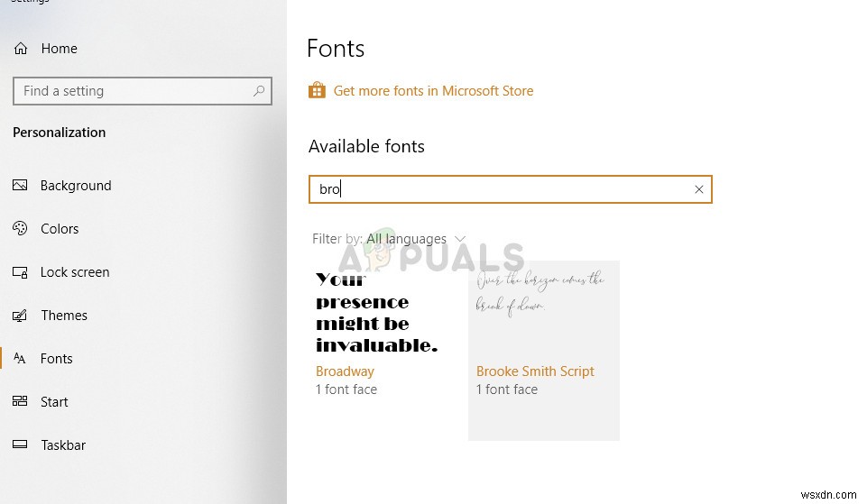Click the Fonts page title
Image resolution: width=867 pixels, height=504 pixels.
coord(336,49)
